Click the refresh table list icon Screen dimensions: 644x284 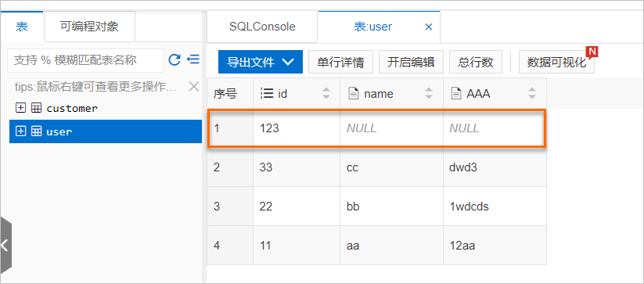click(174, 60)
